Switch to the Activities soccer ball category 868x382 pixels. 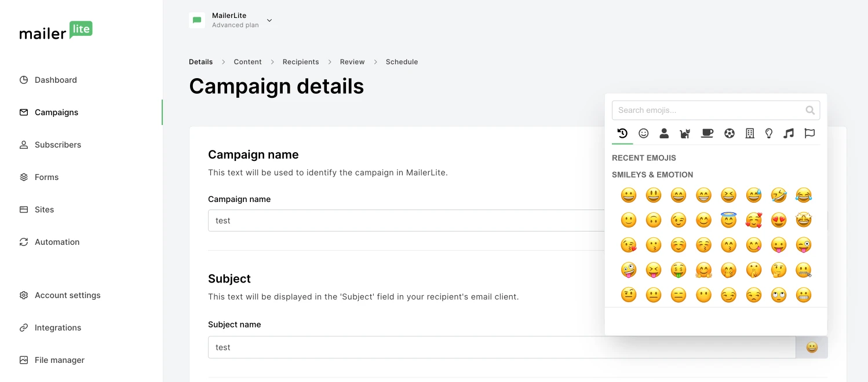tap(729, 134)
